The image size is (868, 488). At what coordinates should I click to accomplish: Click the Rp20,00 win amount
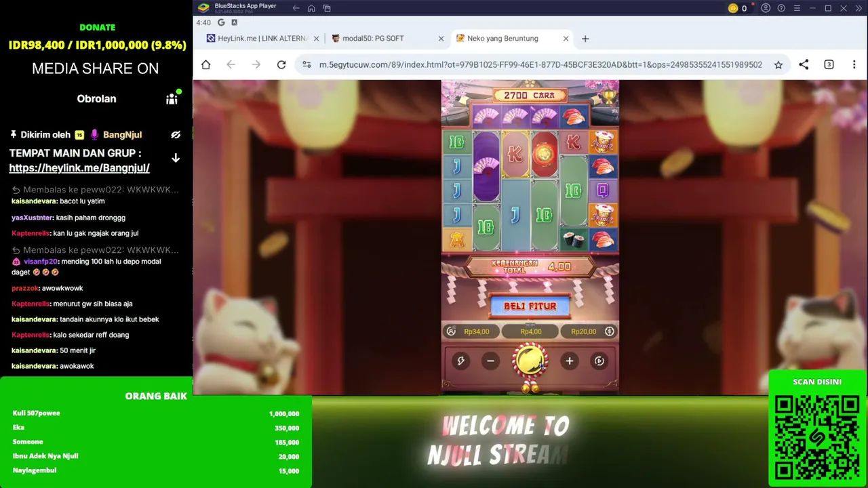coord(583,331)
